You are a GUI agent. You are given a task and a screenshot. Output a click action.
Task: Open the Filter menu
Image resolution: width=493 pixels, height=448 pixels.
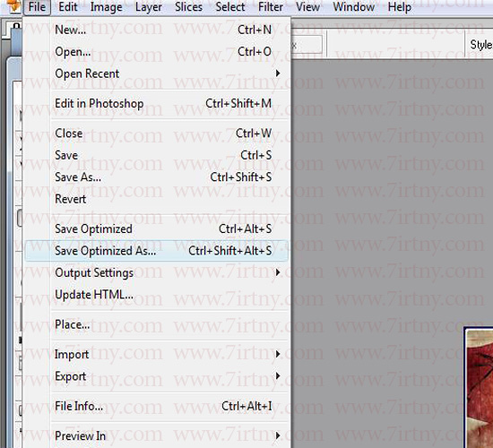(271, 7)
